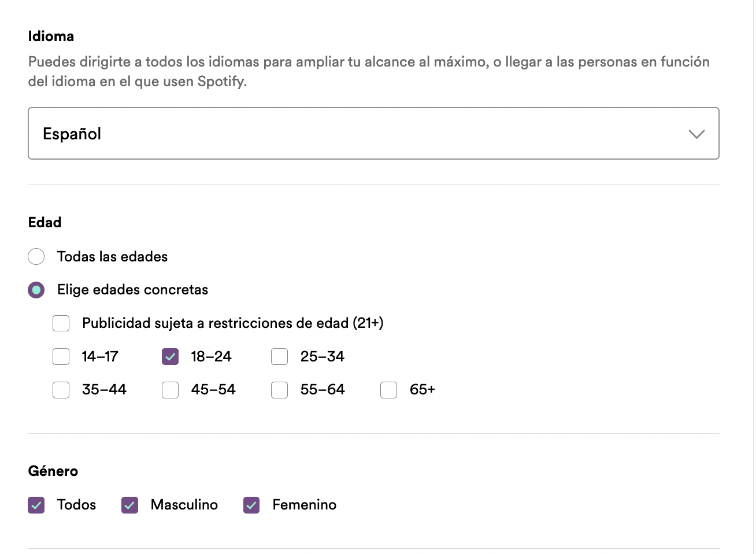This screenshot has width=756, height=554.
Task: Click the "Elige edades concretas" label
Action: point(132,290)
